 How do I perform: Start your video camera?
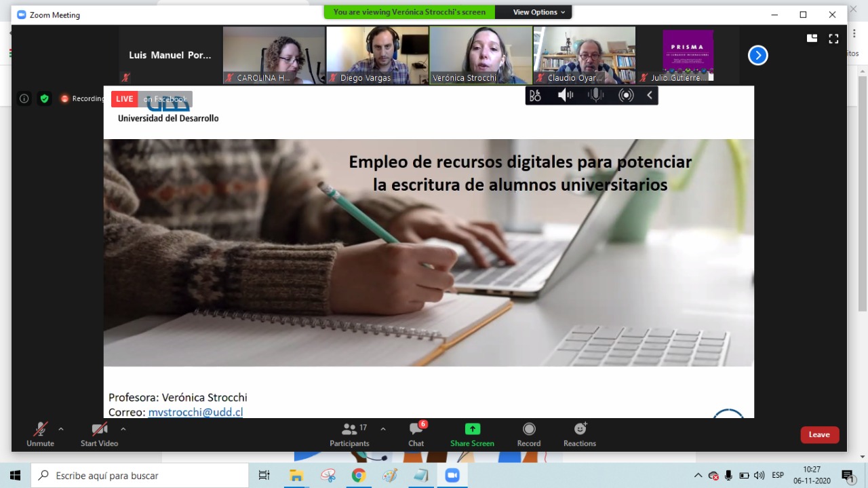(x=99, y=434)
